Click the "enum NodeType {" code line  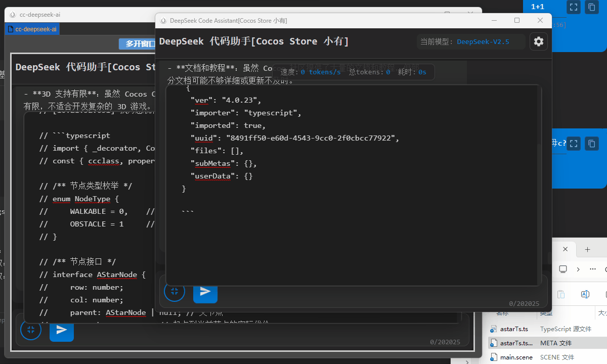pyautogui.click(x=79, y=199)
